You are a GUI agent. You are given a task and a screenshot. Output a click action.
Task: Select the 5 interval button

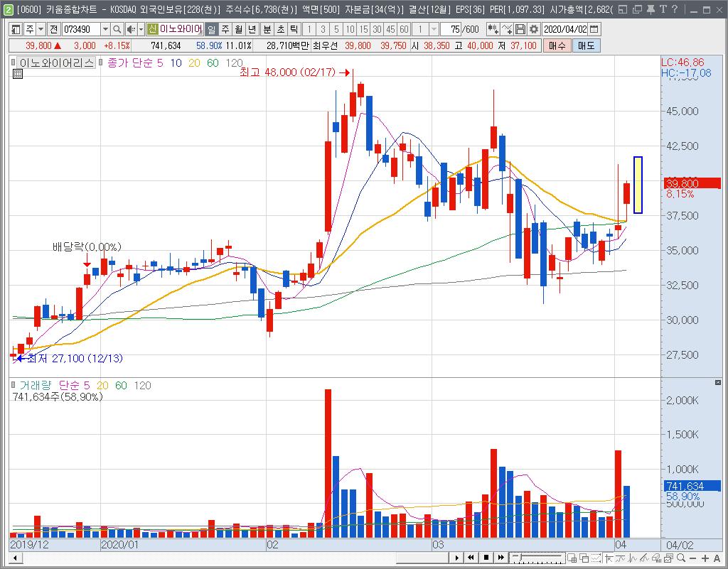point(336,29)
